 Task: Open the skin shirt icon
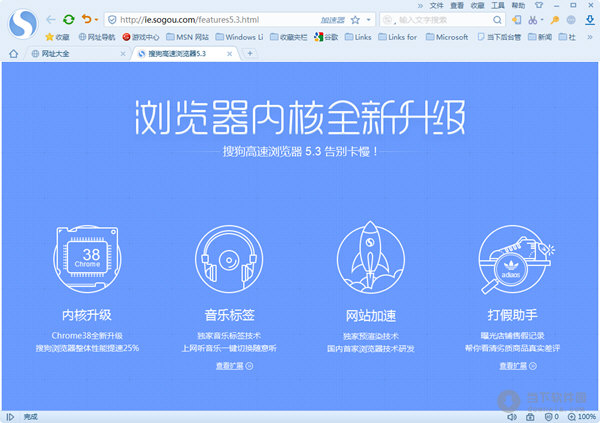539,5
